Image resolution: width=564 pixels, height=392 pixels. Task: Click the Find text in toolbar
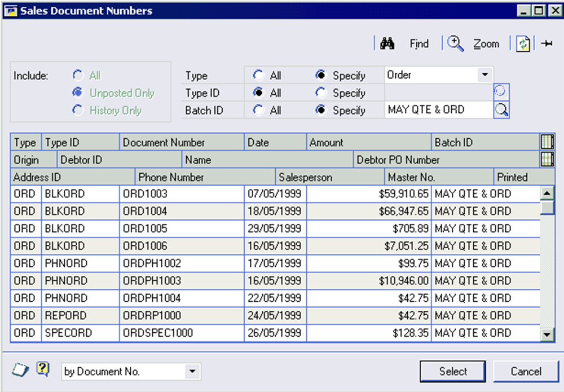click(419, 44)
